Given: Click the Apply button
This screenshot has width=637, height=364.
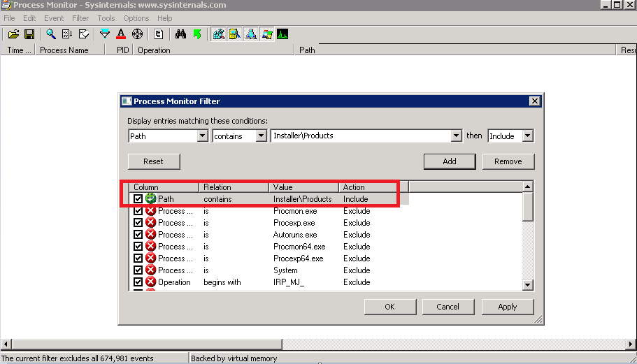Looking at the screenshot, I should pyautogui.click(x=508, y=307).
